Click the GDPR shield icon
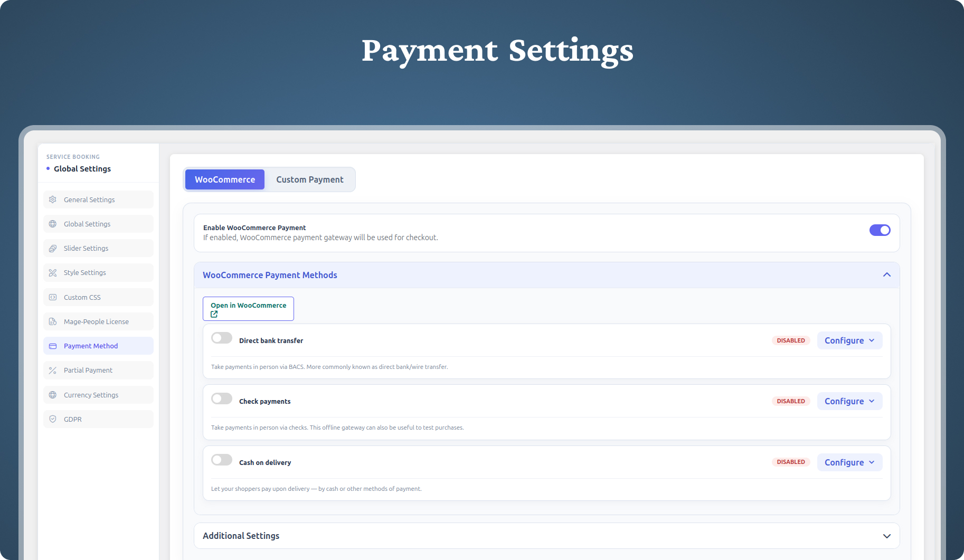 pos(53,419)
